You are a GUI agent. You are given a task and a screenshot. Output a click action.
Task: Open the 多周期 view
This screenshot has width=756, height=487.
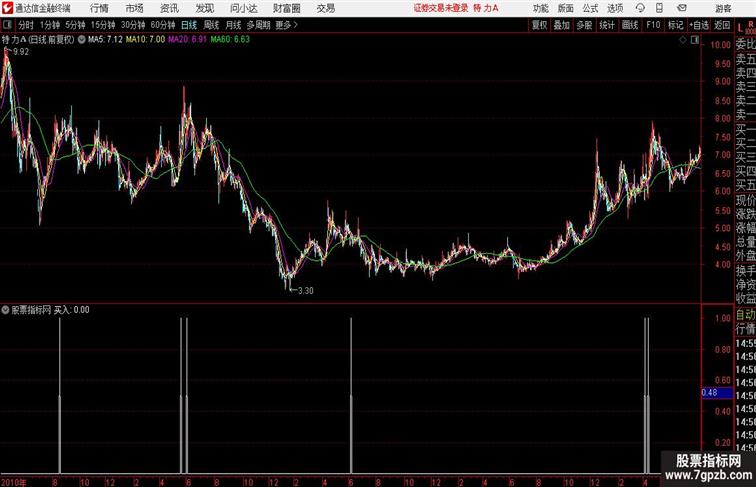(x=258, y=25)
